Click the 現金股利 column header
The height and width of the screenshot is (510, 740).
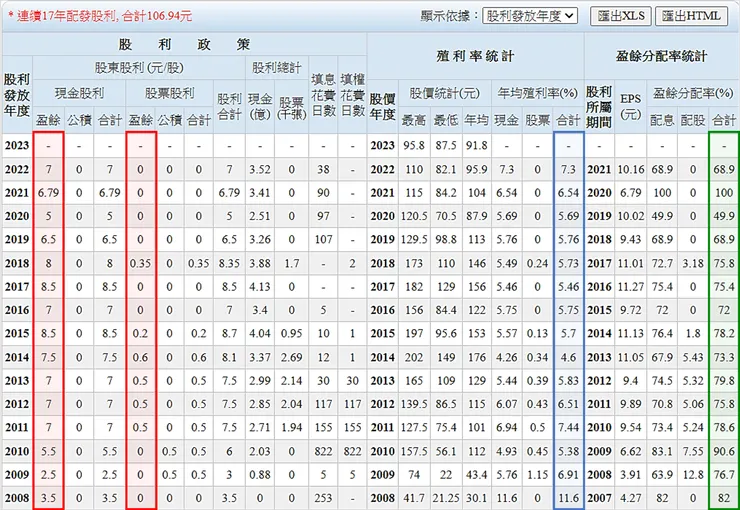(79, 93)
